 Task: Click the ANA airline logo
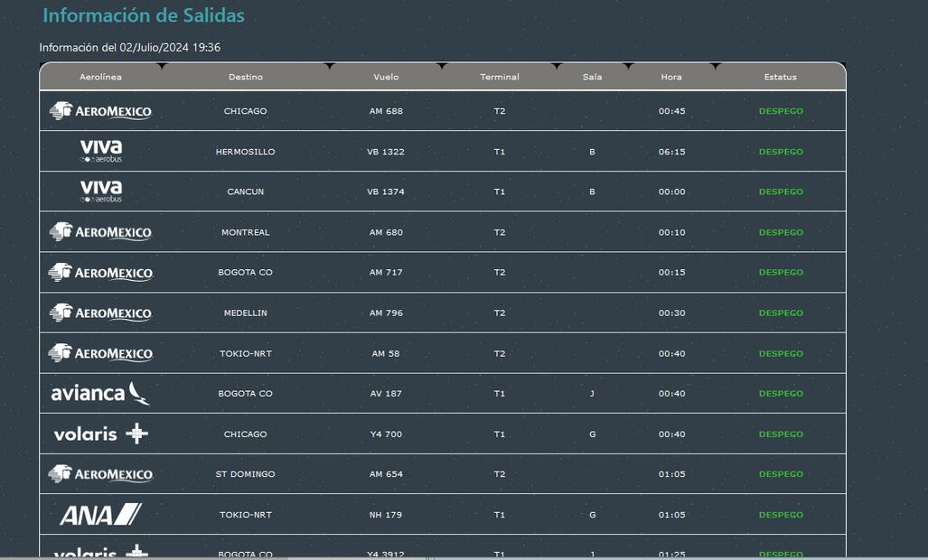(x=100, y=515)
